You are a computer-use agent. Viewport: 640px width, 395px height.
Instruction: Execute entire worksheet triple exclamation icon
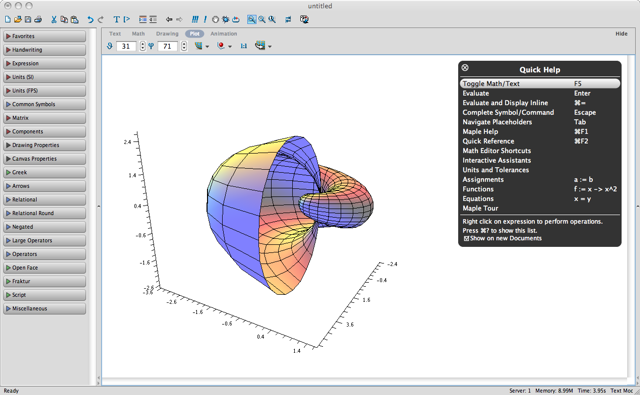pos(195,19)
